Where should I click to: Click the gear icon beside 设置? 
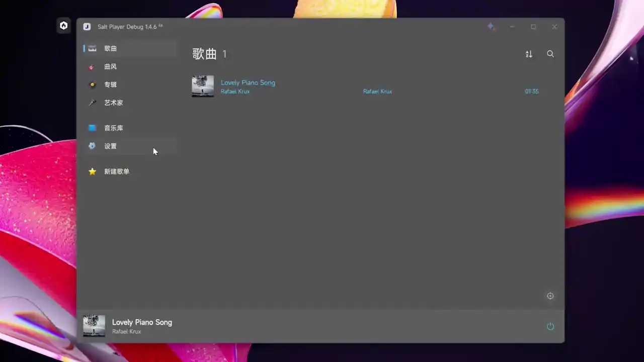pyautogui.click(x=92, y=146)
